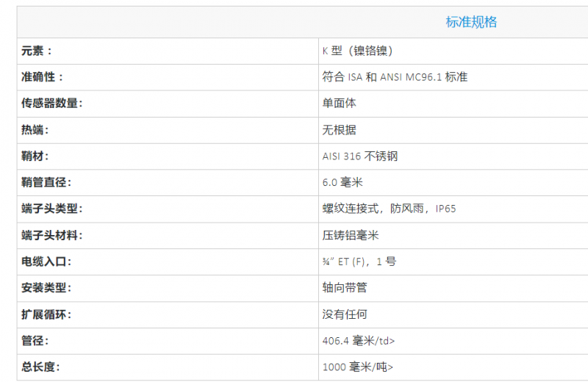Click the 标准规格 header title

[x=471, y=22]
